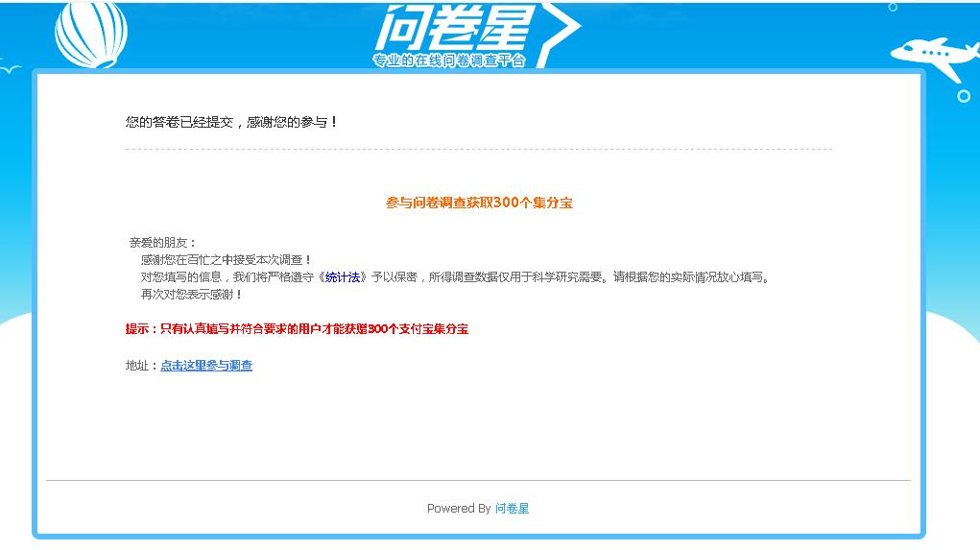Image resolution: width=980 pixels, height=550 pixels.
Task: Click the red 提示 notice about 支付宝集分宝
Action: 297,328
